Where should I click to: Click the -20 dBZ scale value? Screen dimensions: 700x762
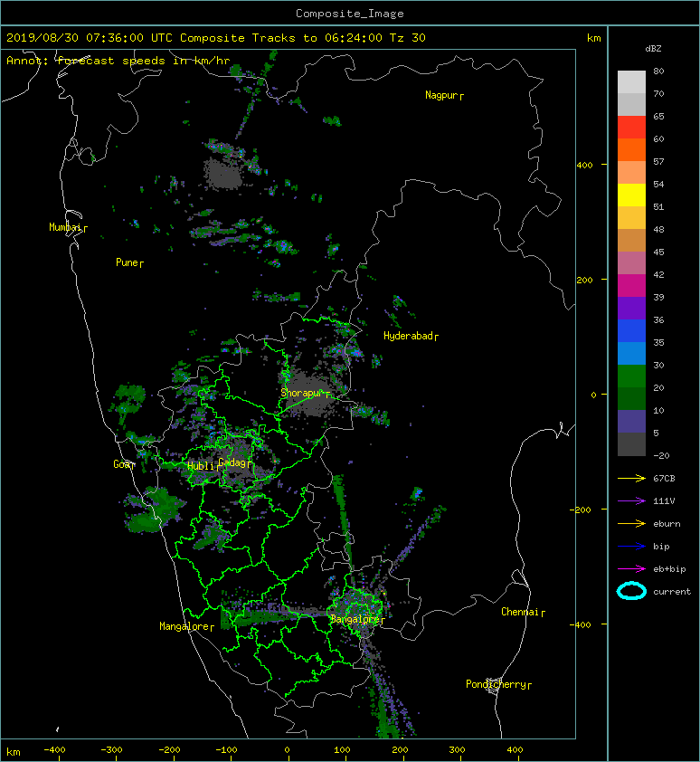pyautogui.click(x=661, y=456)
